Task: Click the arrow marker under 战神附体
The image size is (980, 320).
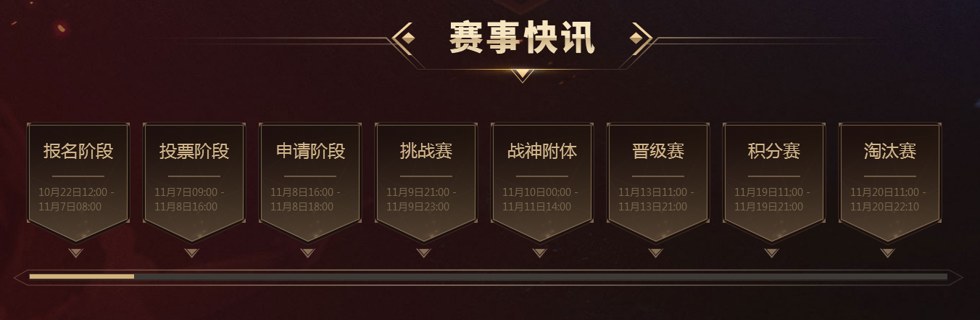Action: [539, 253]
